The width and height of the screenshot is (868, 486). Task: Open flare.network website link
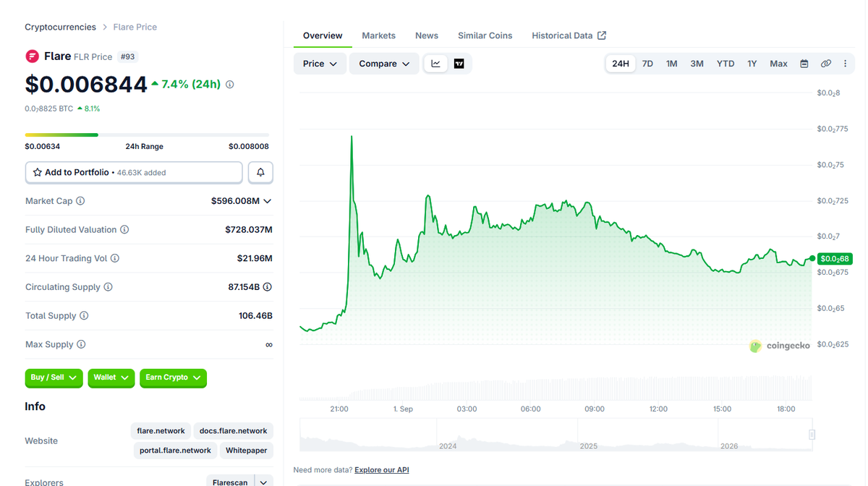pos(161,431)
